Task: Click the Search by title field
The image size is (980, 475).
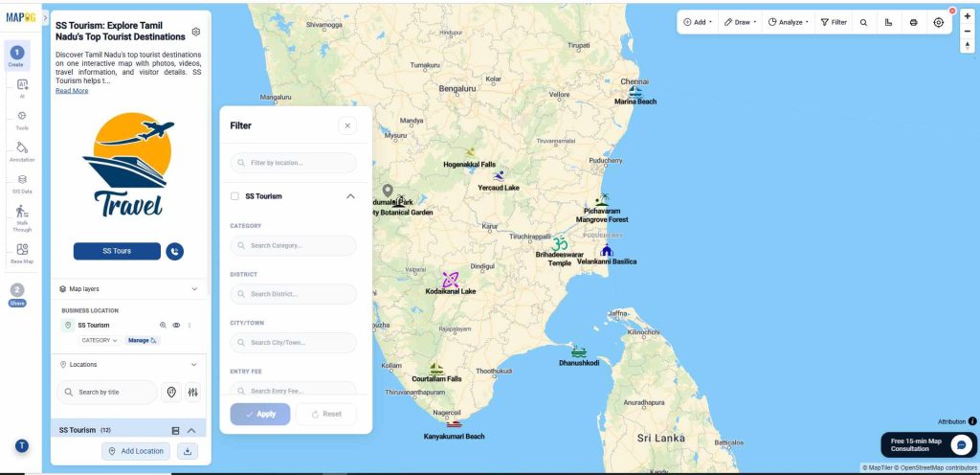Action: (x=107, y=393)
